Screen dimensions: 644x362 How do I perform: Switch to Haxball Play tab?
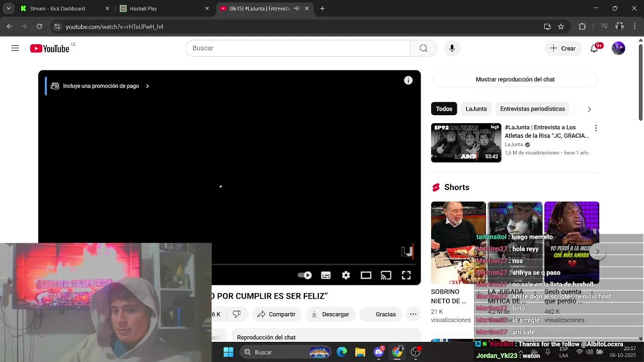[163, 9]
